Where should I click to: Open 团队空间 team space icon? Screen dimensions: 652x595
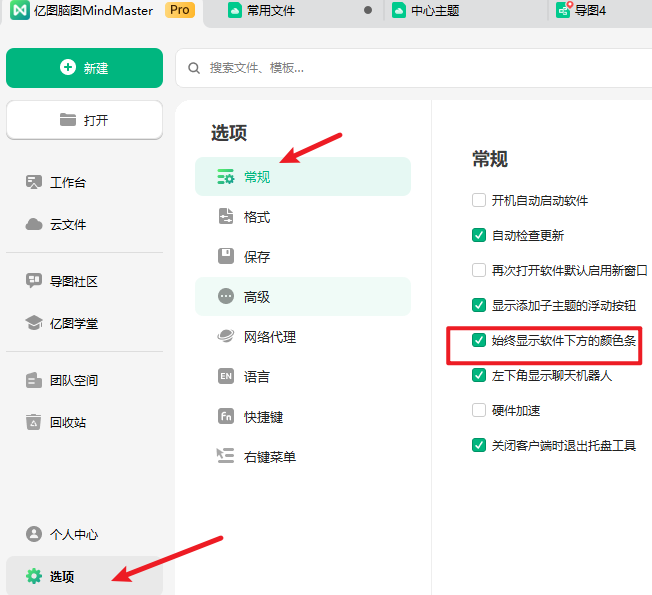[34, 380]
